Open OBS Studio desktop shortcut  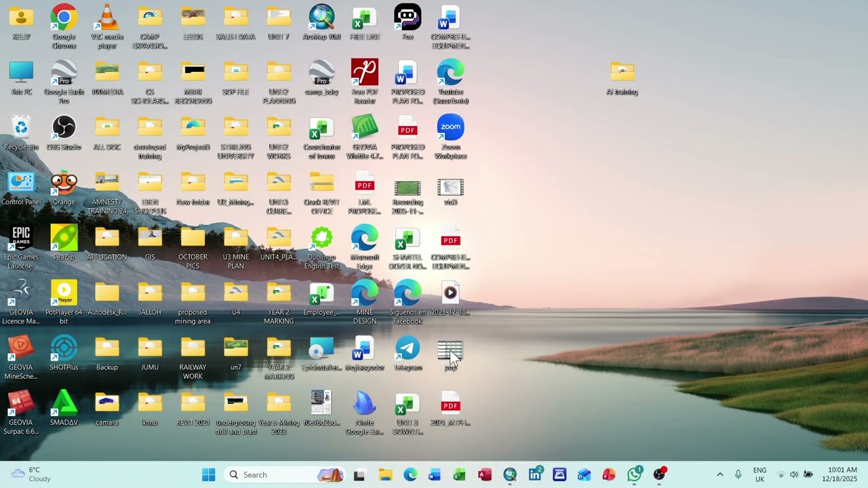click(64, 133)
